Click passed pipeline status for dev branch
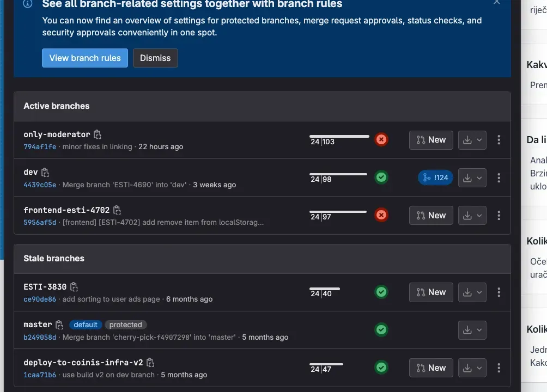 click(381, 177)
